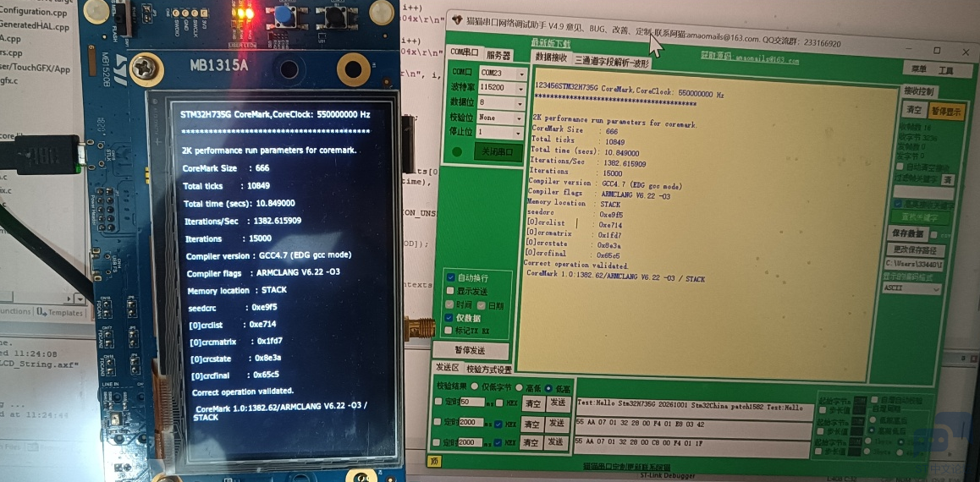This screenshot has width=980, height=482.
Task: Click GeneratedHAL.cpp in the IDE file list
Action: pyautogui.click(x=35, y=27)
